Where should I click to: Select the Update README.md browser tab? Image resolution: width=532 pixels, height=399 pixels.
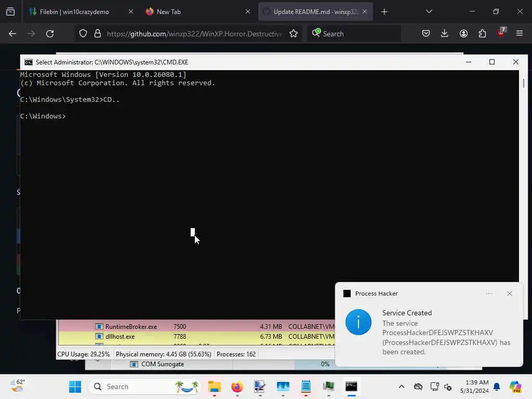(x=315, y=12)
